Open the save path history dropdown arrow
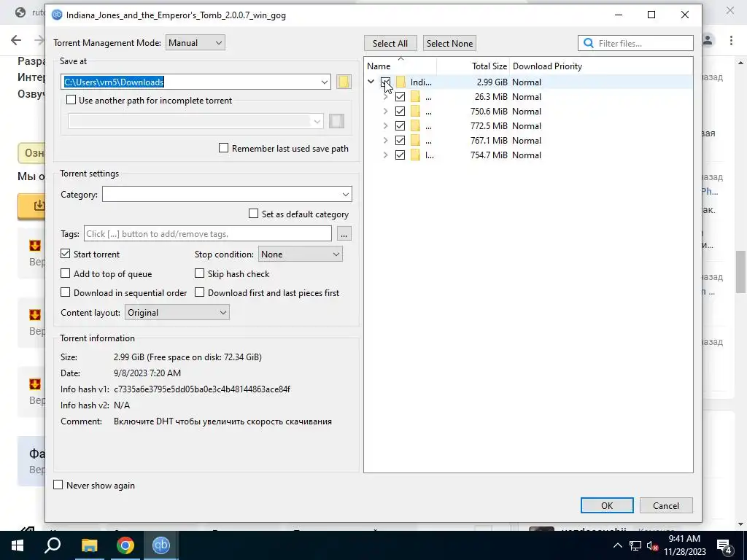Viewport: 747px width, 560px height. 325,82
